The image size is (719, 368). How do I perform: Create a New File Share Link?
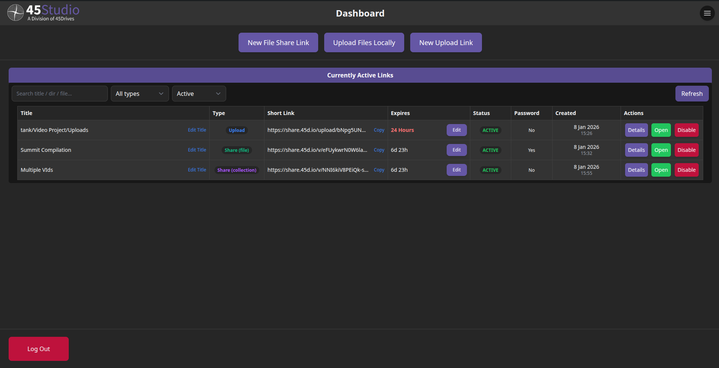pyautogui.click(x=278, y=43)
